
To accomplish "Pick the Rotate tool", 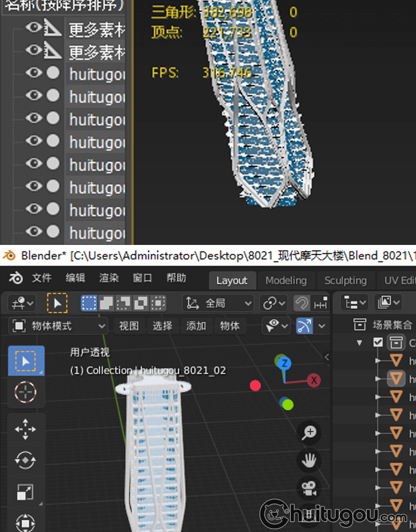I will [x=26, y=460].
